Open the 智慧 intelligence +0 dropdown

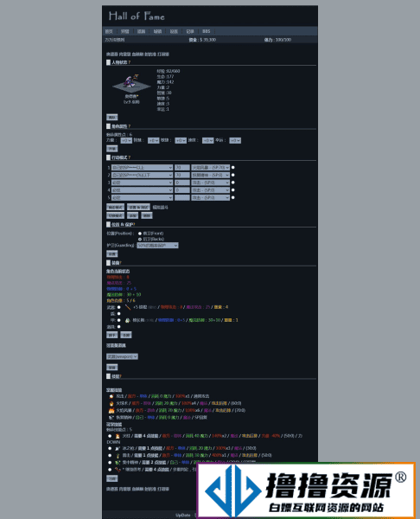[x=154, y=141]
